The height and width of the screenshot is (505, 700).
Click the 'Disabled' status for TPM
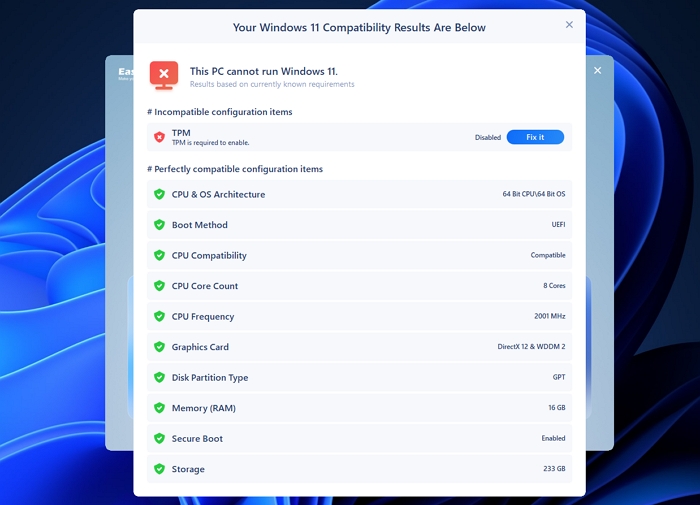point(488,138)
